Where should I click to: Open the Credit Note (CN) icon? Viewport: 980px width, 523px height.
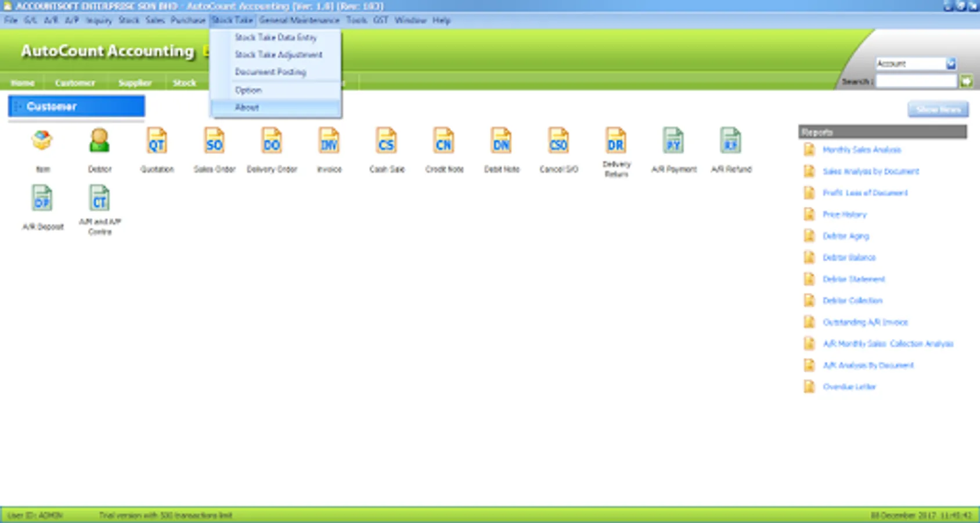[444, 141]
